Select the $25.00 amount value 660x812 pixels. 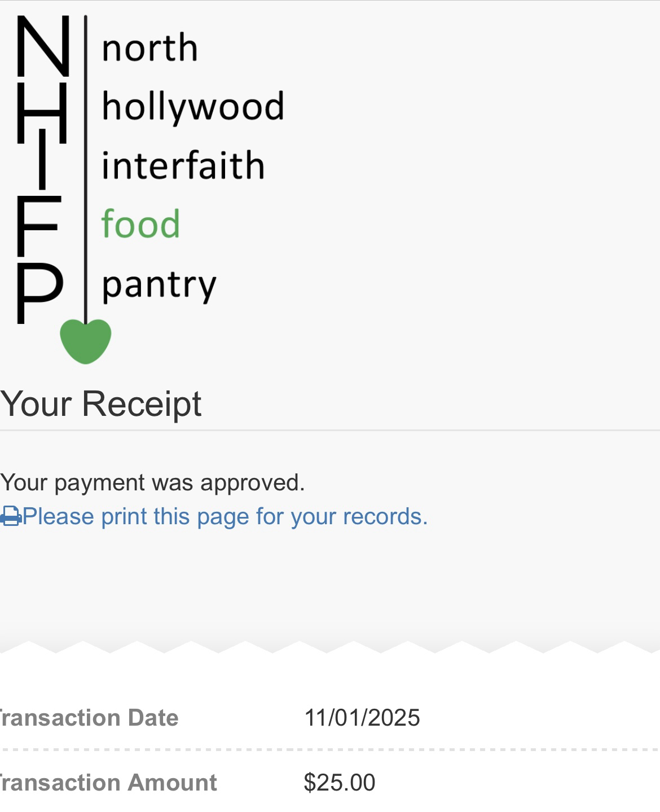[x=339, y=783]
